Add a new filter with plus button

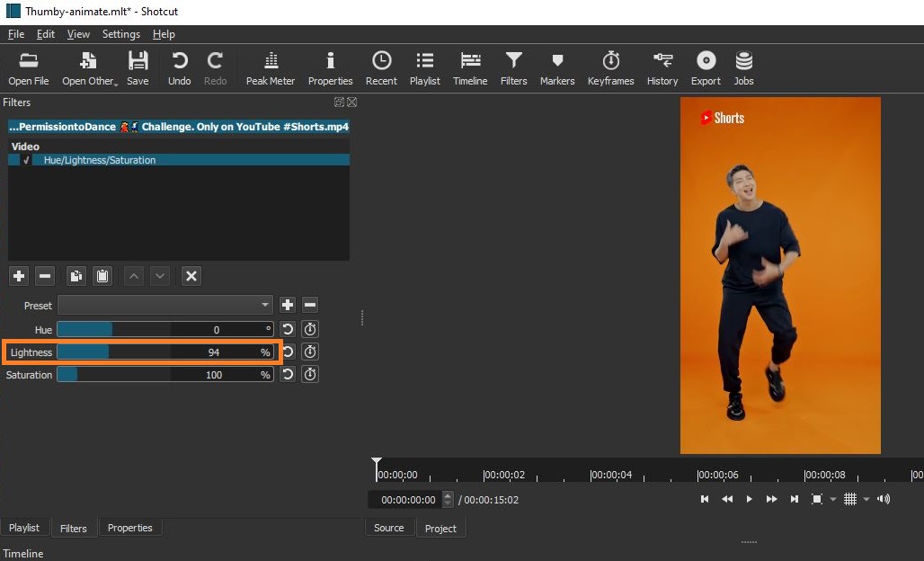pyautogui.click(x=19, y=276)
